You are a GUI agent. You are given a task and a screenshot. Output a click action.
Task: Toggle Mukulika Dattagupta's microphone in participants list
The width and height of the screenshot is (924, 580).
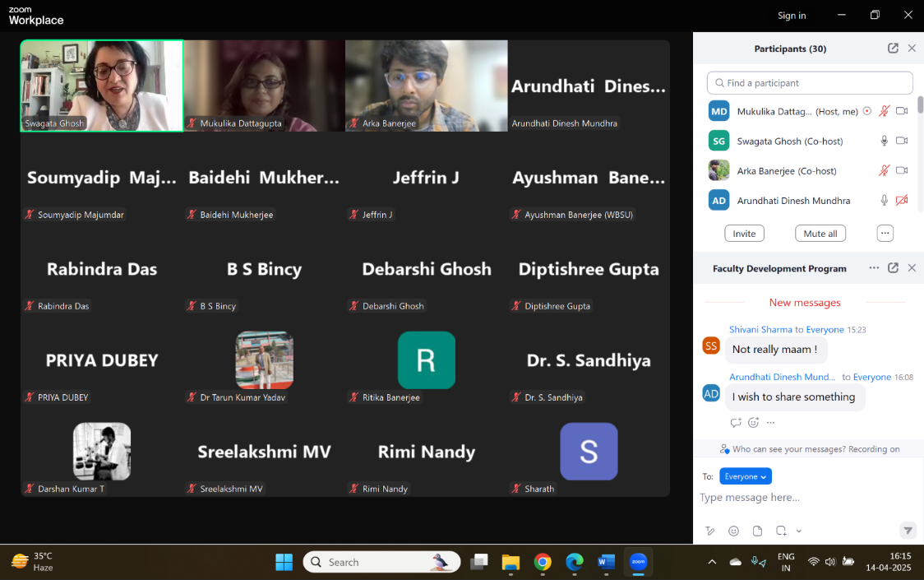pos(884,111)
